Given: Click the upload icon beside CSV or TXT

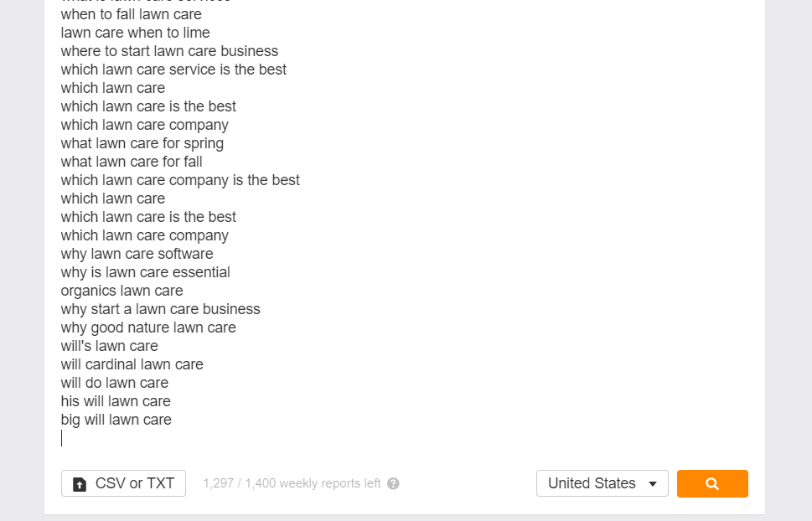Looking at the screenshot, I should pos(80,484).
